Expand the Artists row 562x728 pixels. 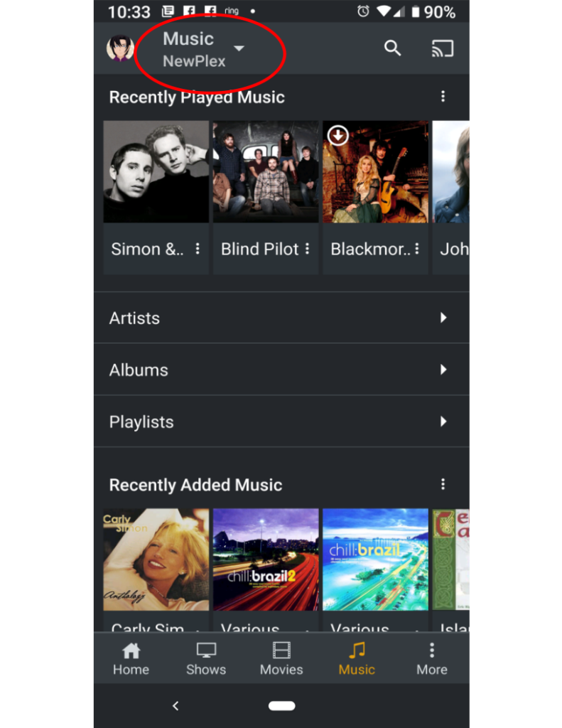[281, 318]
